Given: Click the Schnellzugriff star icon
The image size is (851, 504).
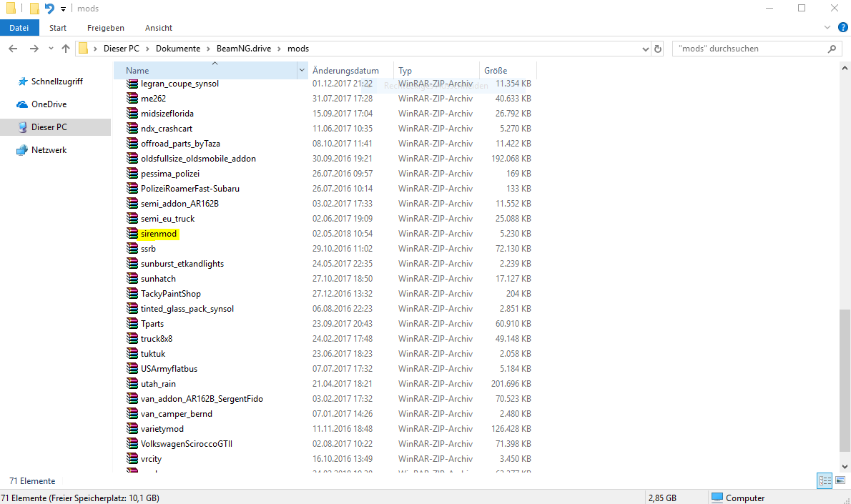Looking at the screenshot, I should click(x=22, y=81).
